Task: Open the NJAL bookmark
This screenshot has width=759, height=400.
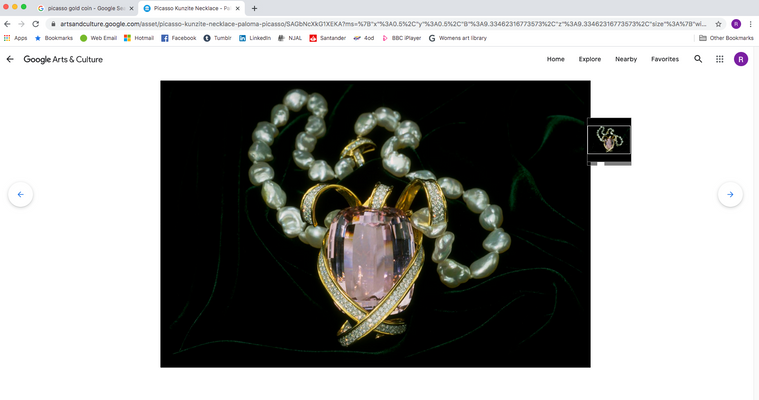Action: pos(289,38)
